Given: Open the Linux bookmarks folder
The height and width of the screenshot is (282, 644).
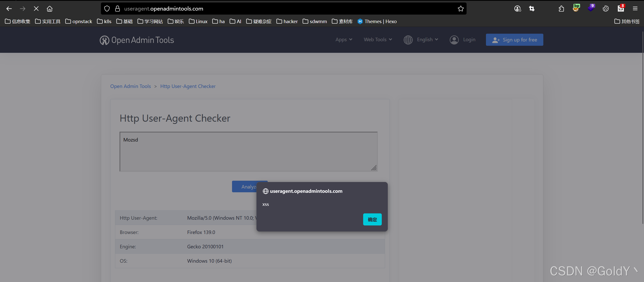Looking at the screenshot, I should click(x=198, y=21).
